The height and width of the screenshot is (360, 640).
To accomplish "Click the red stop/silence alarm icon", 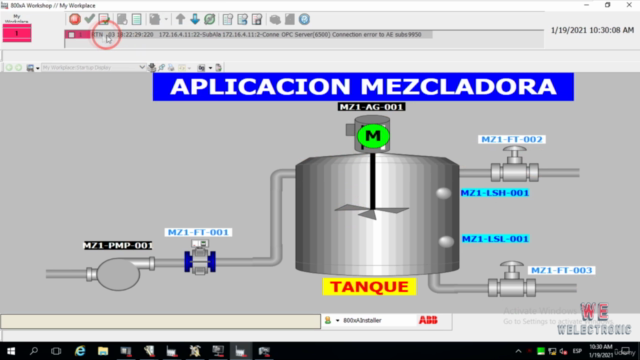I will (x=75, y=19).
